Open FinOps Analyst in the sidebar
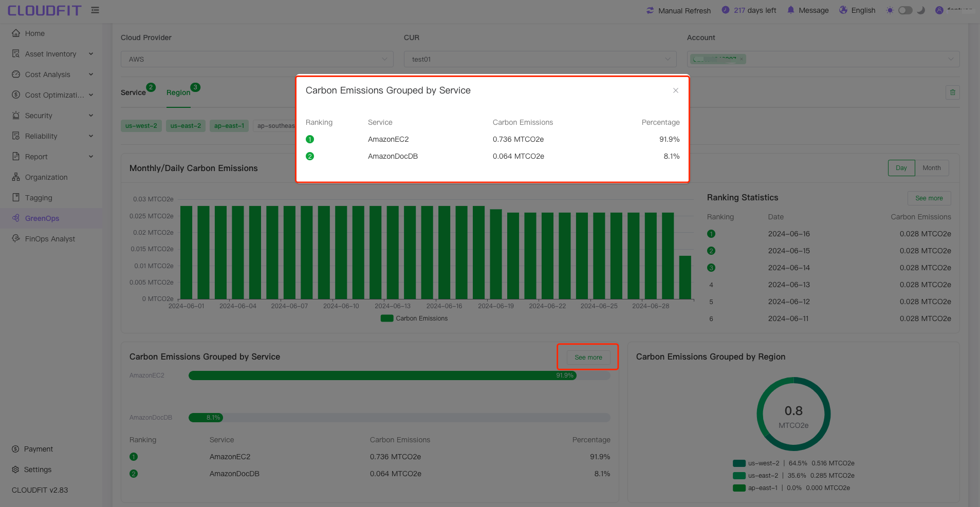 (50, 239)
